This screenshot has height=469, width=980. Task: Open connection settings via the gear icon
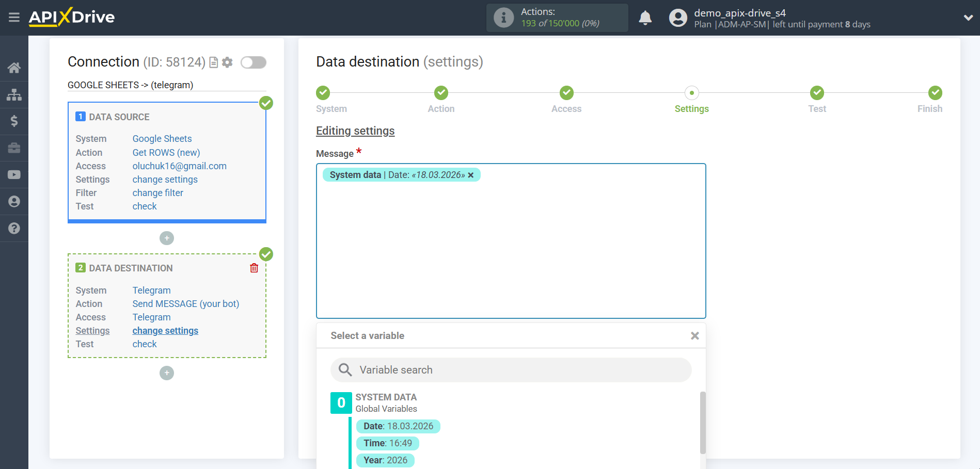pyautogui.click(x=227, y=62)
